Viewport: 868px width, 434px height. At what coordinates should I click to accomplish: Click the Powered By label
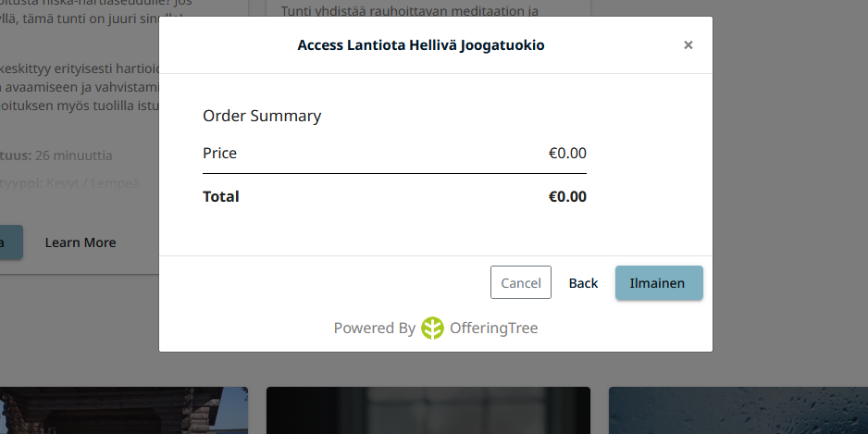(x=374, y=328)
